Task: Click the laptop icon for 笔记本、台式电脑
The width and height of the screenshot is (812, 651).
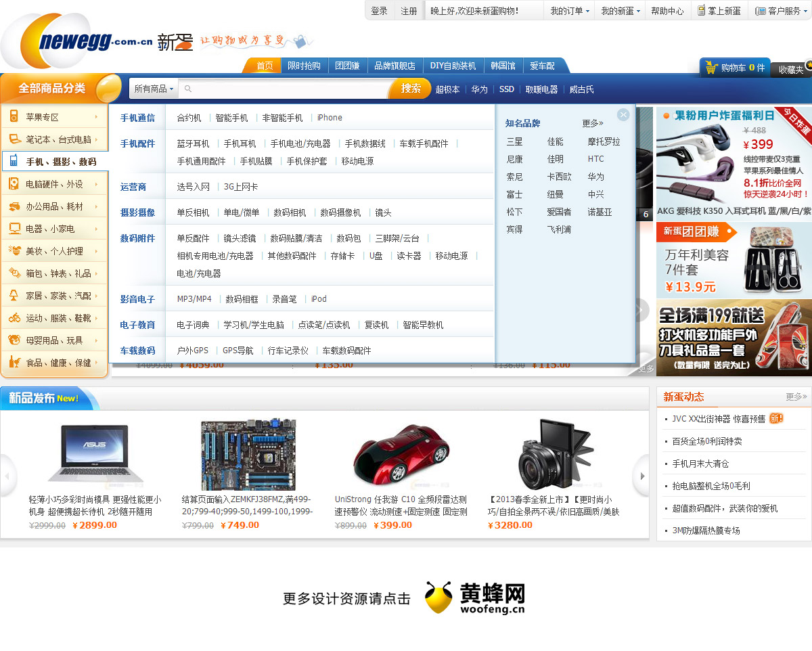Action: click(x=14, y=139)
